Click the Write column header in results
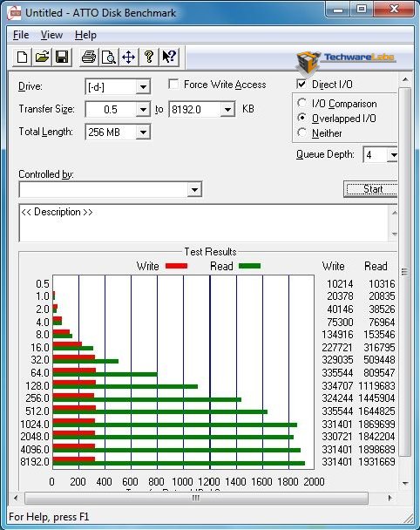Viewport: 420px width, 530px height. (x=333, y=267)
